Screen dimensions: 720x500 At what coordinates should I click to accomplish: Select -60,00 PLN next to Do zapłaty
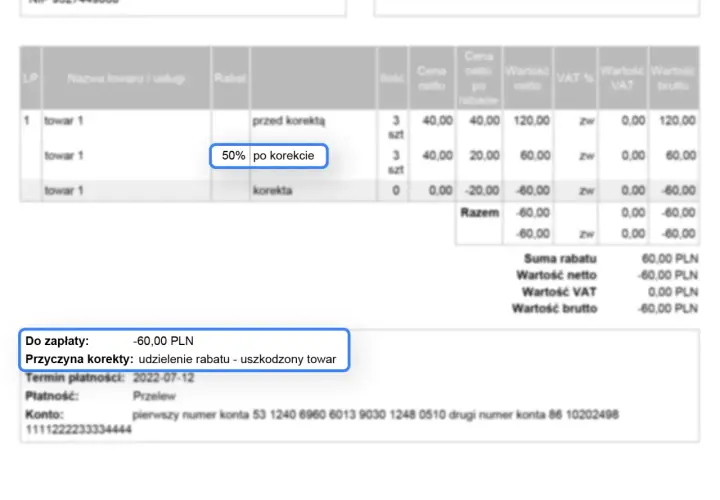click(163, 341)
